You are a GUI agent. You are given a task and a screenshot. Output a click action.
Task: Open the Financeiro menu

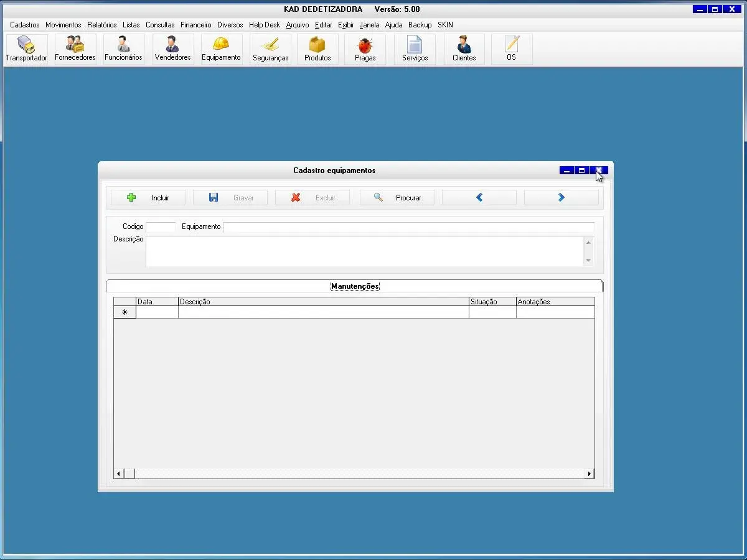click(196, 25)
